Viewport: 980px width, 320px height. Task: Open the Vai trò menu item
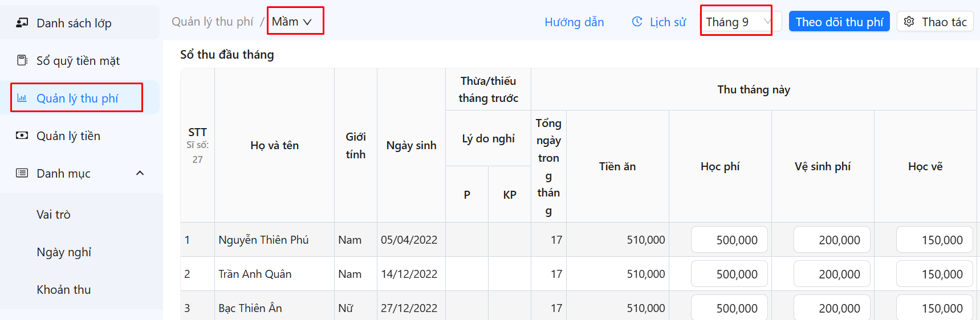[54, 215]
